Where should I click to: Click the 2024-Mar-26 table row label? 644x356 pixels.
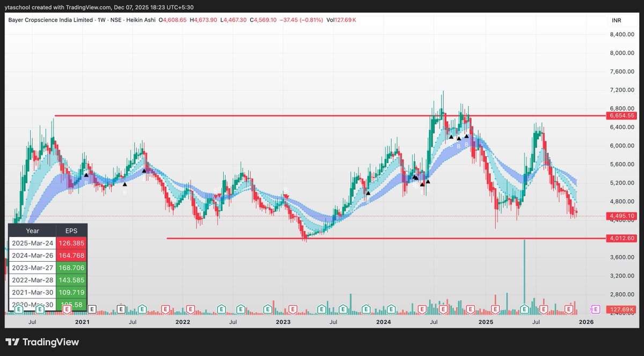33,255
